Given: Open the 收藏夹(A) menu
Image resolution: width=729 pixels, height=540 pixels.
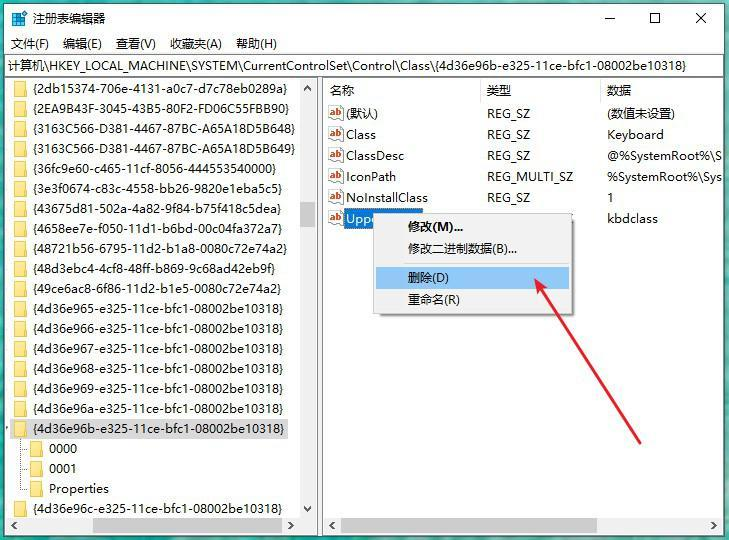Looking at the screenshot, I should pyautogui.click(x=196, y=44).
